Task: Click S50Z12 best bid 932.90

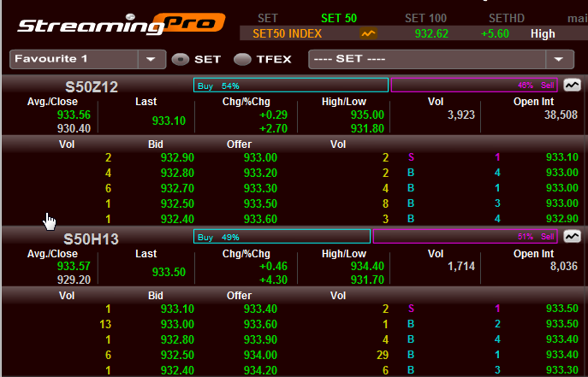Action: 177,157
